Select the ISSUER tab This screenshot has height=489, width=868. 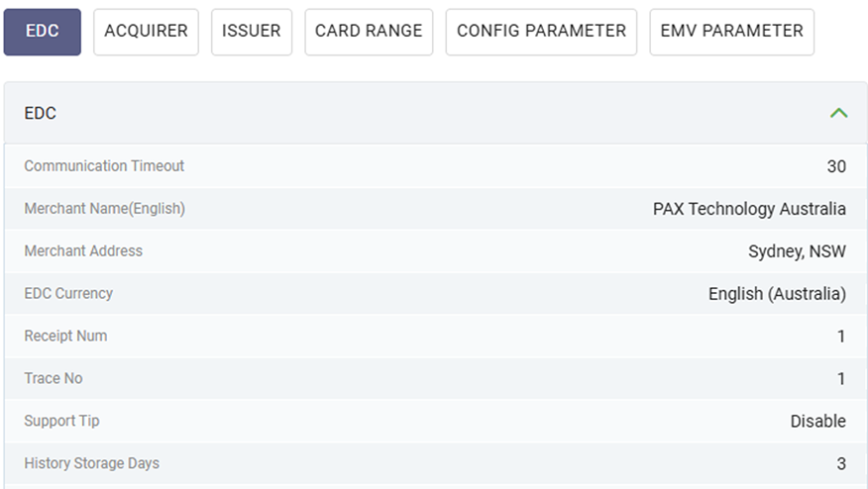(x=252, y=32)
